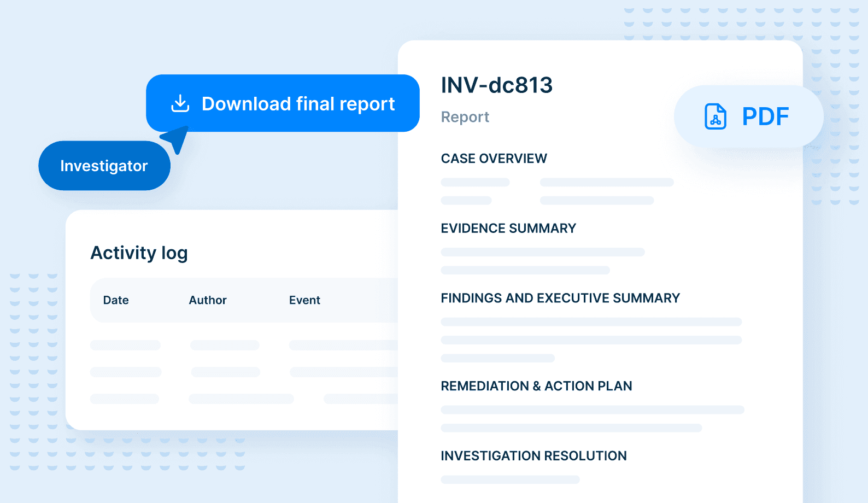Click the download arrow icon
The image size is (868, 503).
point(180,103)
